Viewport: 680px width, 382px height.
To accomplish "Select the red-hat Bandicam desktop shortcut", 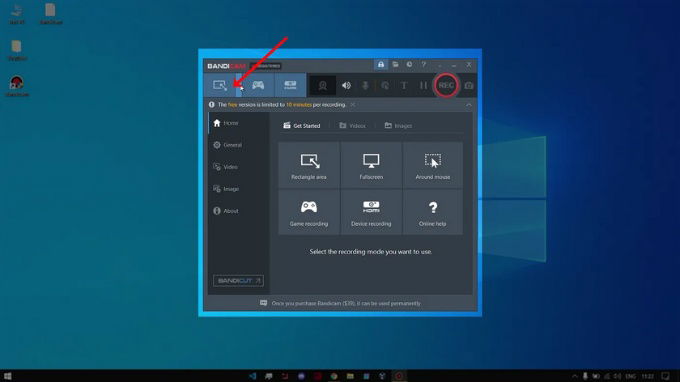I will [x=17, y=85].
